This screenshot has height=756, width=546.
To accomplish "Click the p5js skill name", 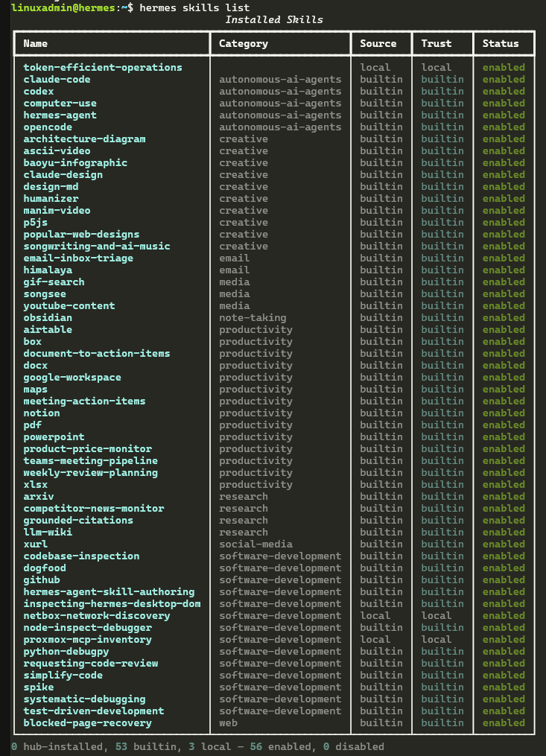I will tap(36, 222).
